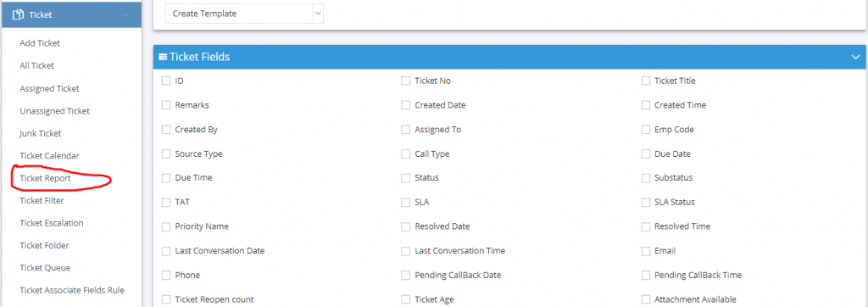Go to Add Ticket page
Screen dimensions: 868x307
click(40, 43)
